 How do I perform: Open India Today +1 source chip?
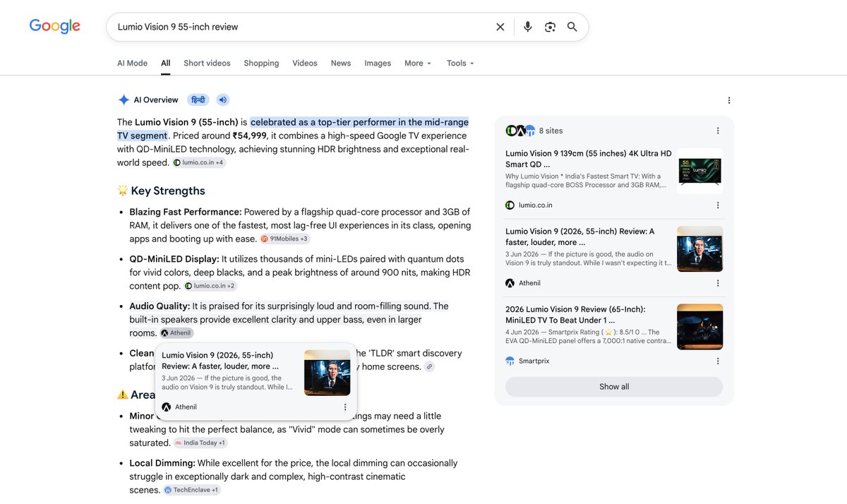click(200, 443)
